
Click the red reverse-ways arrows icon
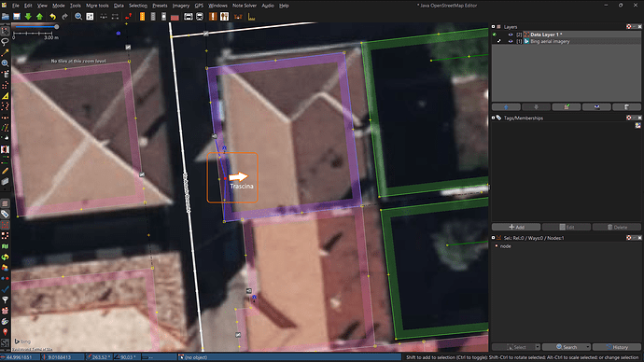pos(129,17)
